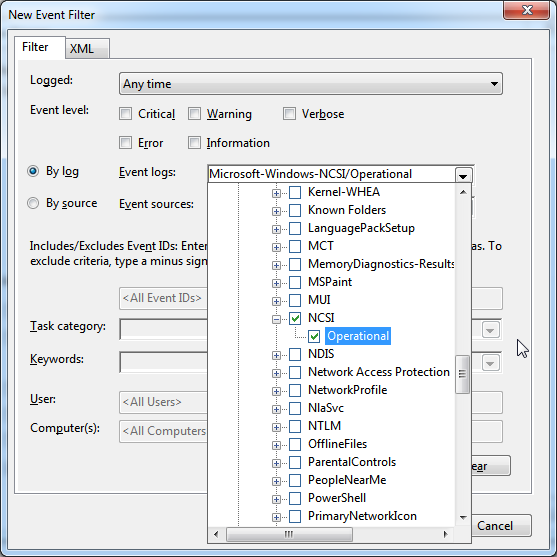
Task: Click the horizontal scroll right arrow
Action: 446,534
